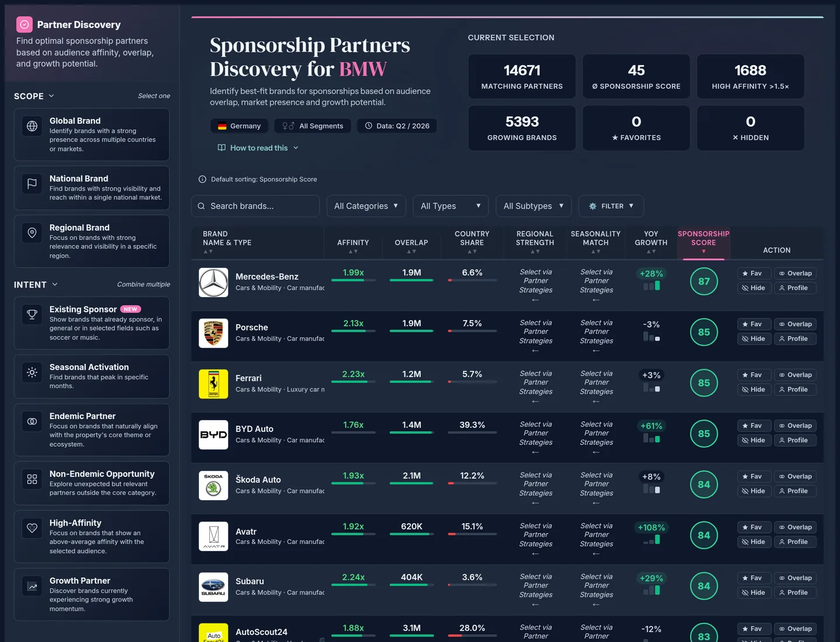Collapse the Scope section
Image resolution: width=840 pixels, height=642 pixels.
(x=34, y=96)
